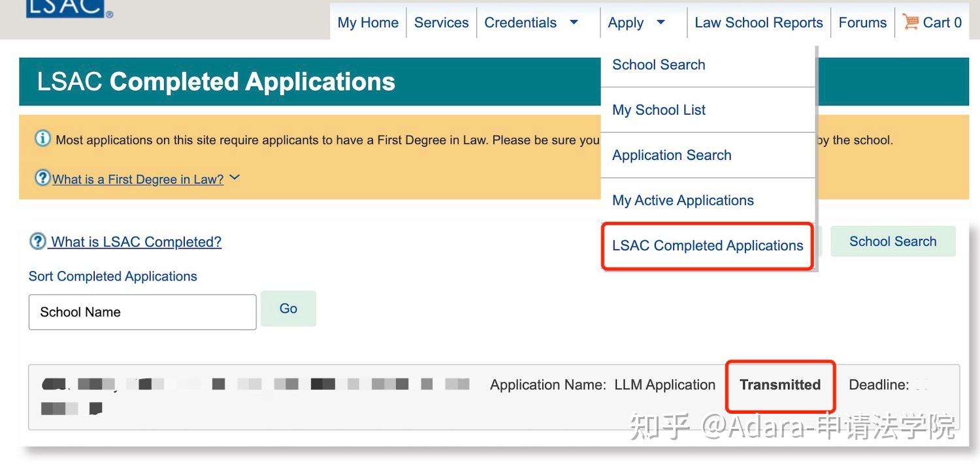Image resolution: width=980 pixels, height=466 pixels.
Task: Go to My Home
Action: click(368, 22)
